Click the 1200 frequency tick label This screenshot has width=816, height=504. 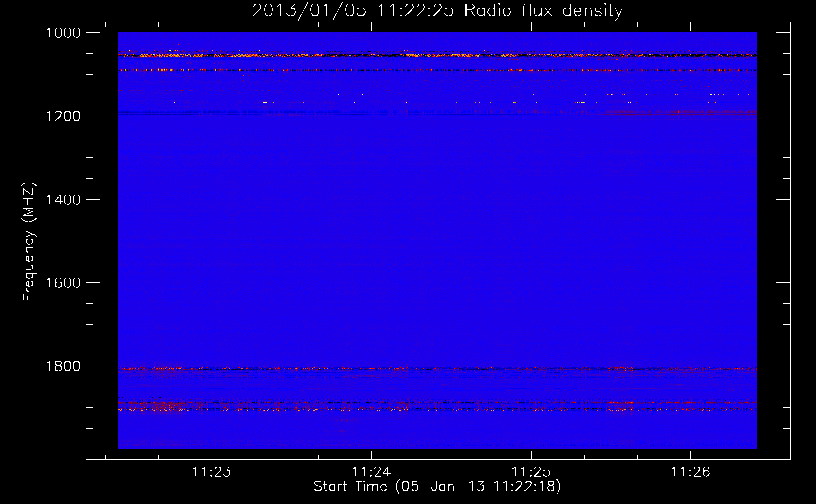pos(63,116)
